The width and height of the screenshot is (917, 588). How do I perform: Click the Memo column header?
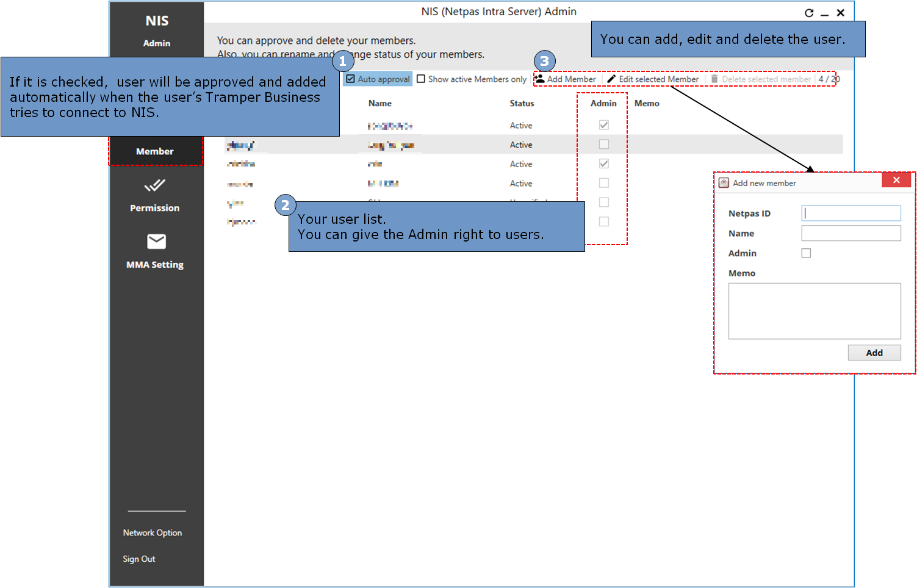tap(647, 103)
